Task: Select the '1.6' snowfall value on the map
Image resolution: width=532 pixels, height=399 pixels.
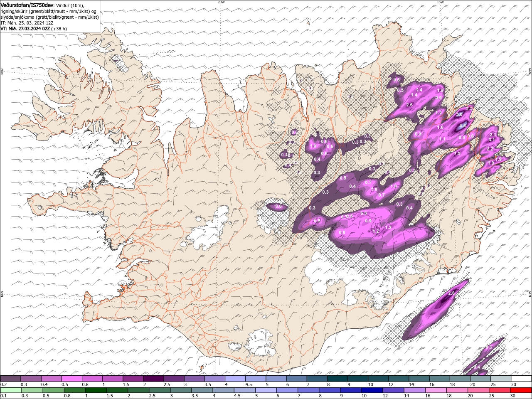Action: [x=441, y=128]
